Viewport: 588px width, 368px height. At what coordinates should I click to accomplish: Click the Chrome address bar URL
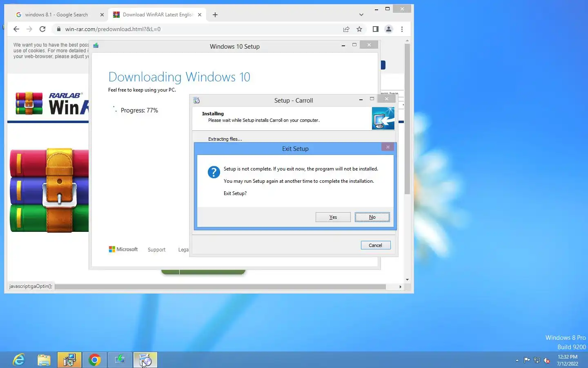113,29
